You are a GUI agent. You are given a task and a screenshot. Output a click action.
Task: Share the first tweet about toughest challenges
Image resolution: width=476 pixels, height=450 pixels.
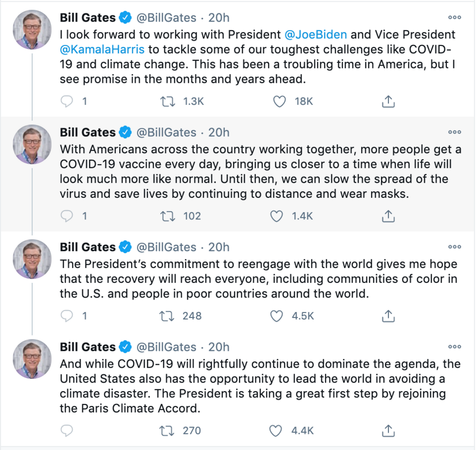click(x=388, y=102)
